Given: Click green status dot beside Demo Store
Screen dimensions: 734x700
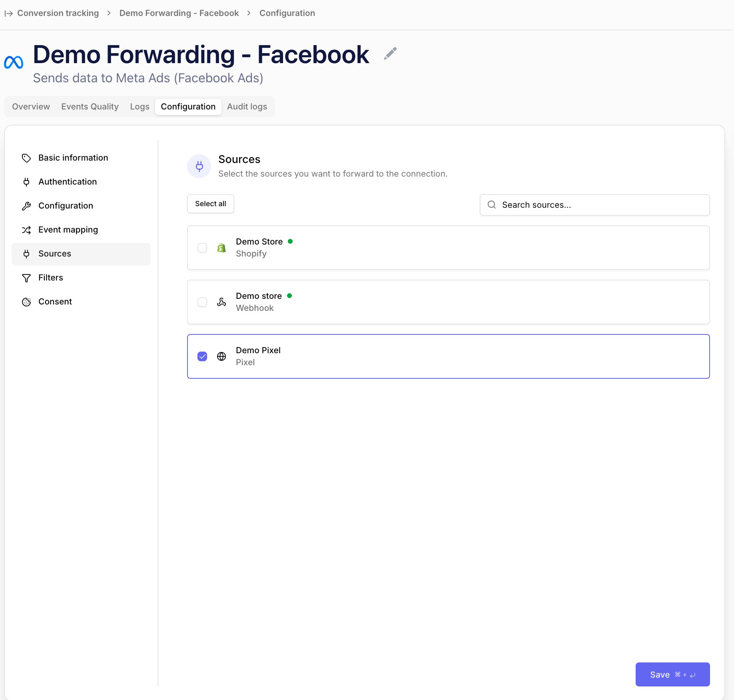Looking at the screenshot, I should point(290,241).
